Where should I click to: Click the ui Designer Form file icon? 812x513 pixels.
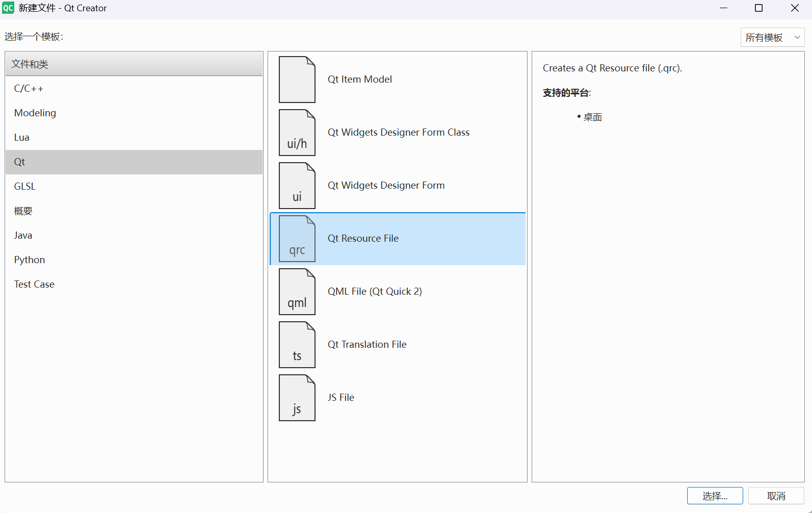297,186
